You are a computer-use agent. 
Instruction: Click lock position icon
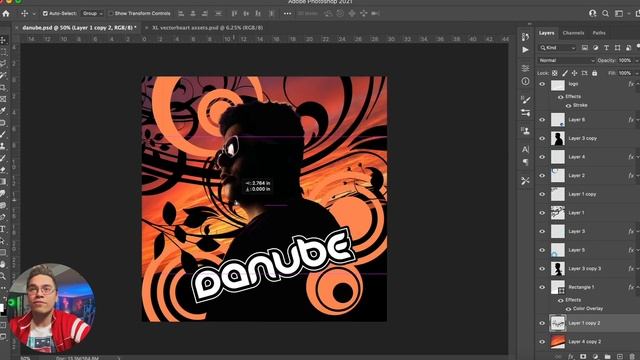(x=574, y=73)
